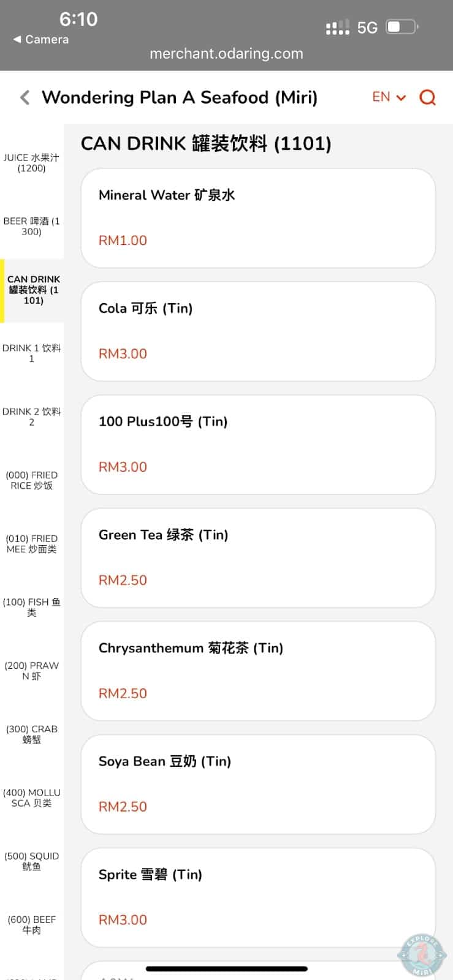Select the JUICE 水果汁 category
The height and width of the screenshot is (980, 453).
(x=31, y=163)
